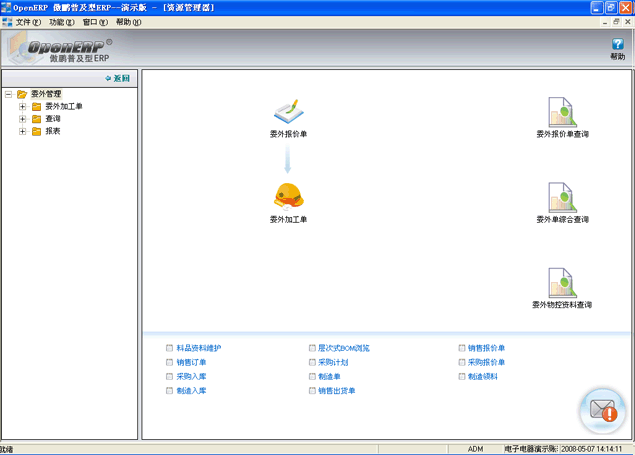635x455 pixels.
Task: Check the 料品资料维护 checkbox
Action: [x=170, y=348]
